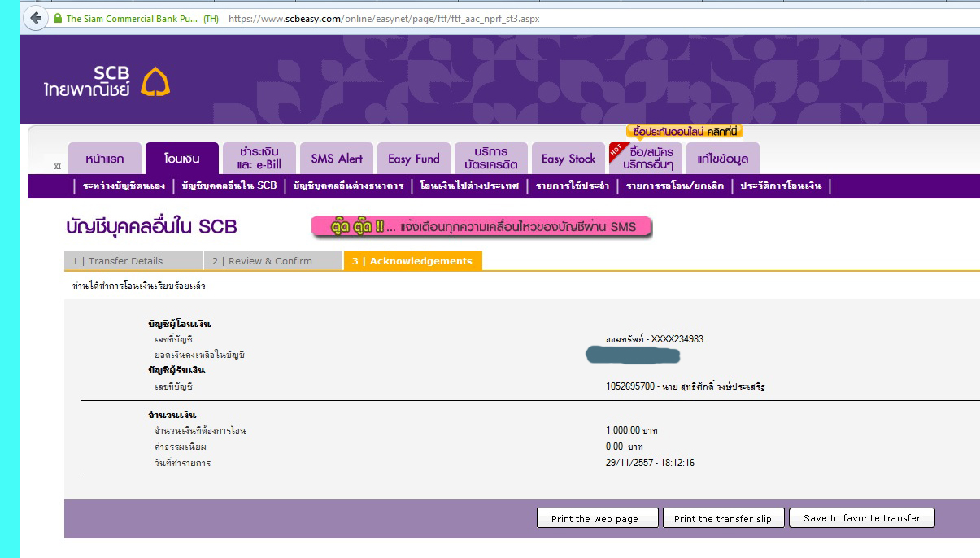Click the จำนวนเงินที่ต้องการโอน label
The image size is (980, 558).
[x=200, y=430]
